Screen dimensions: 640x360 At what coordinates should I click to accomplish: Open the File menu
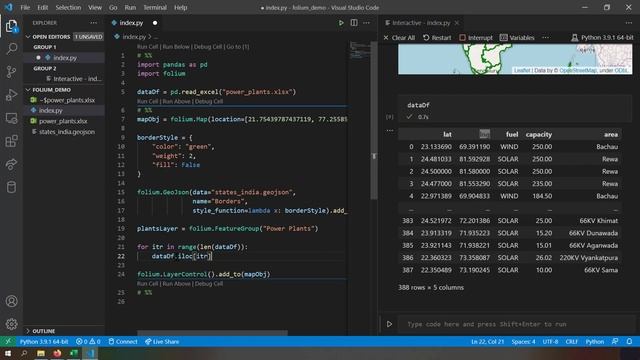(25, 7)
